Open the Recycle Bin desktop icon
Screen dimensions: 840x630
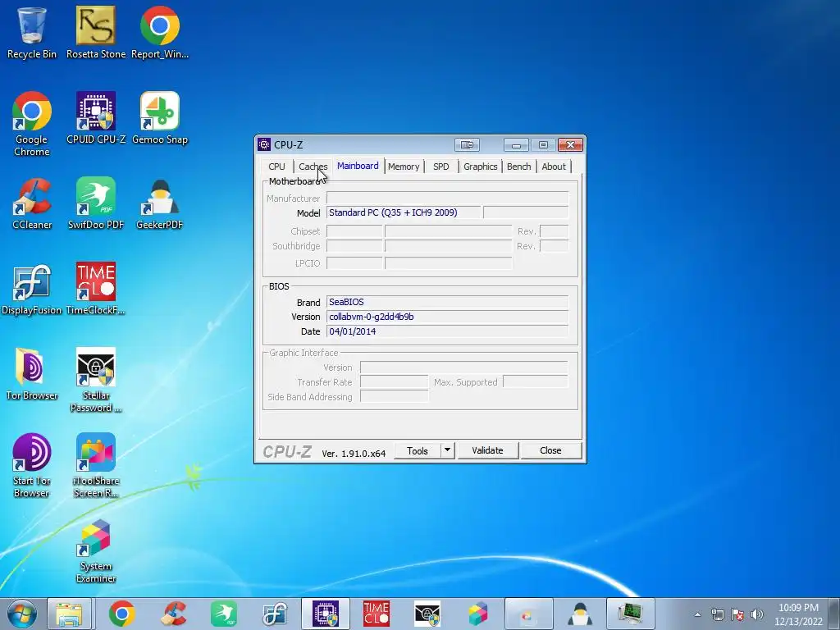coord(32,32)
